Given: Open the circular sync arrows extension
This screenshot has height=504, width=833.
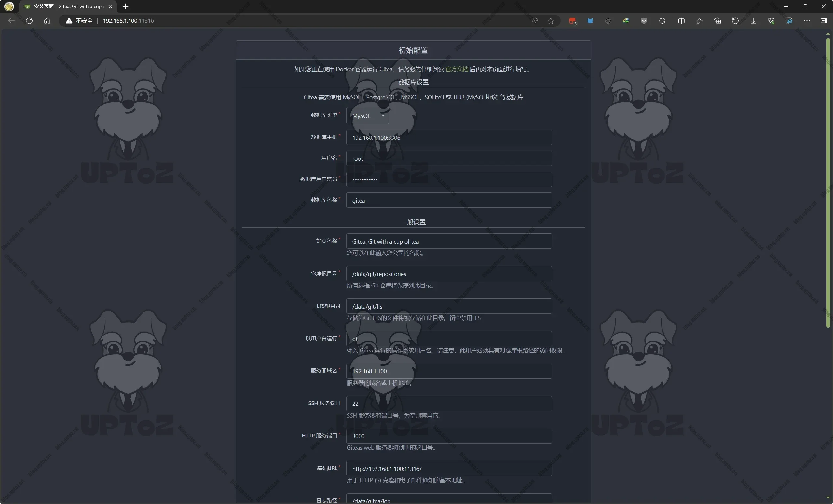Looking at the screenshot, I should pyautogui.click(x=608, y=20).
